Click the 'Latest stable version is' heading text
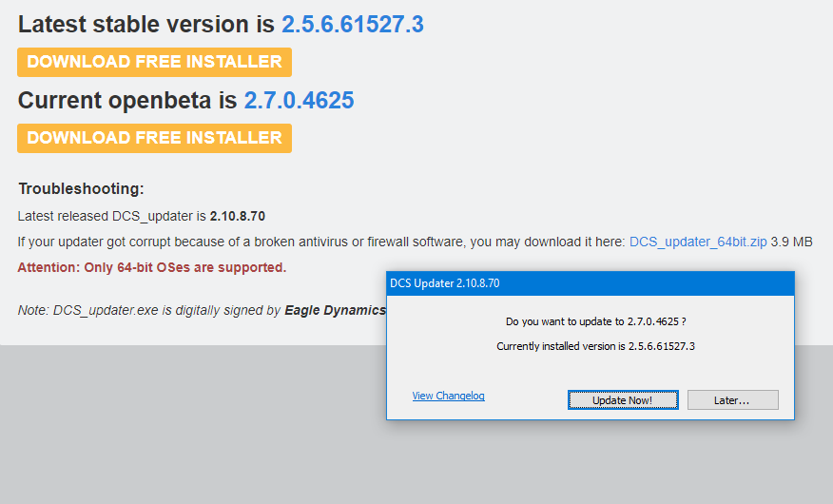This screenshot has height=504, width=833. click(146, 25)
